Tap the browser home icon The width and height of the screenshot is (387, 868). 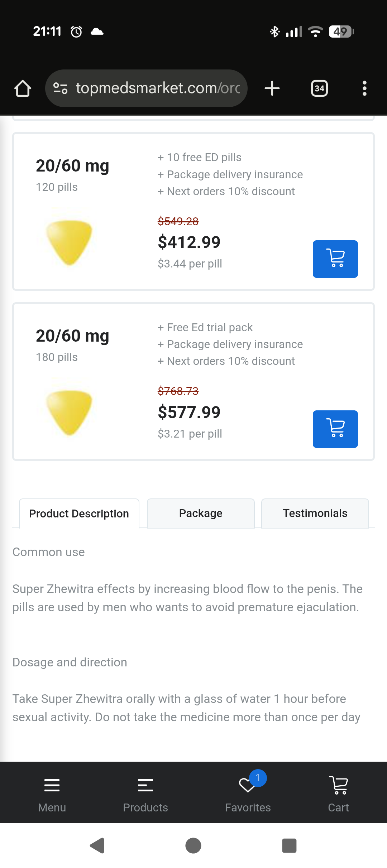click(x=23, y=88)
